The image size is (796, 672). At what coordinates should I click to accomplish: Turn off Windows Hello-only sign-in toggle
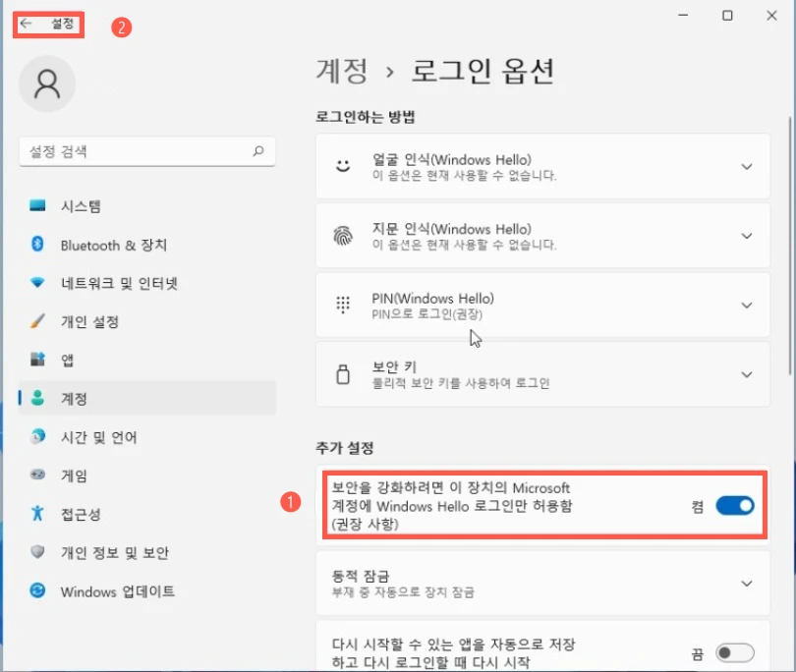(734, 506)
